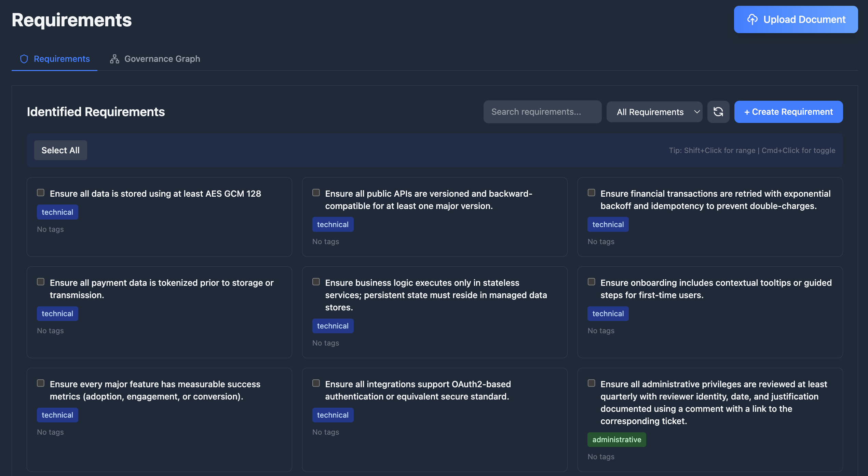Click the technical tag on the onboarding tooltips card
868x476 pixels.
pyautogui.click(x=608, y=313)
